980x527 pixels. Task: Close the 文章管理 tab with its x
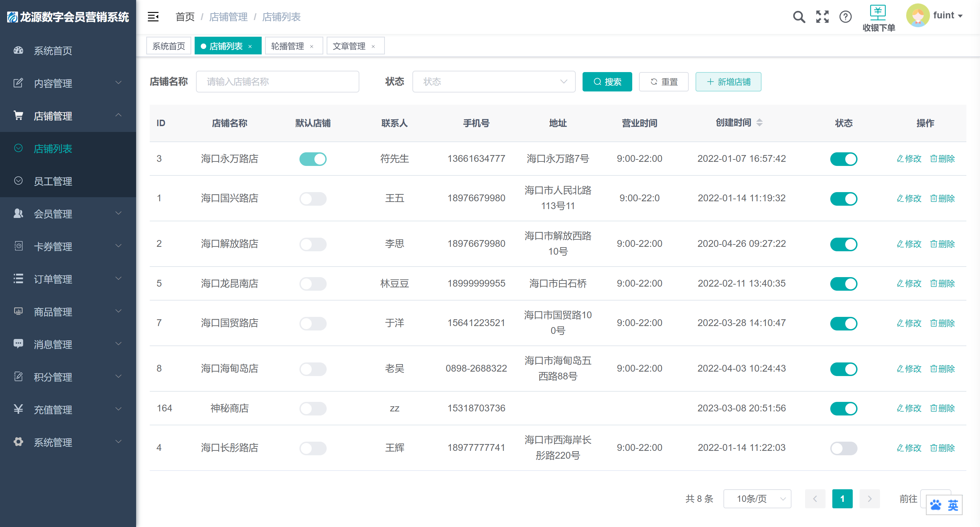coord(373,46)
